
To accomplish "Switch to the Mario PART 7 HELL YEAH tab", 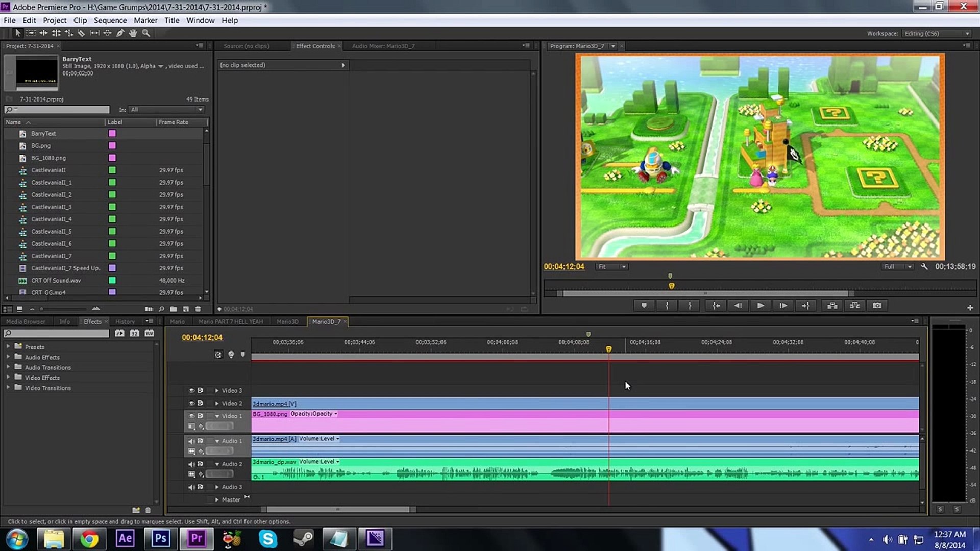I will 230,321.
